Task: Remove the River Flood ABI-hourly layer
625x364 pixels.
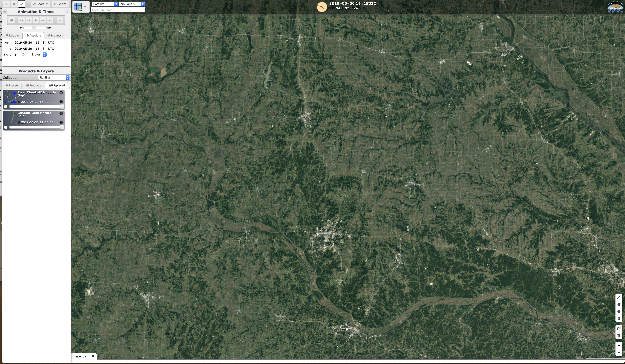Action: (x=61, y=93)
